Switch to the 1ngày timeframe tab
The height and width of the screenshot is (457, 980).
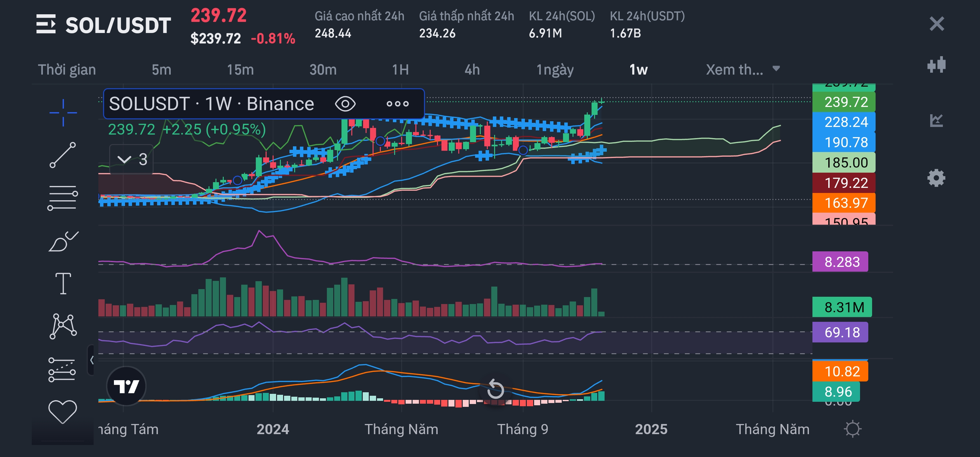pos(555,70)
